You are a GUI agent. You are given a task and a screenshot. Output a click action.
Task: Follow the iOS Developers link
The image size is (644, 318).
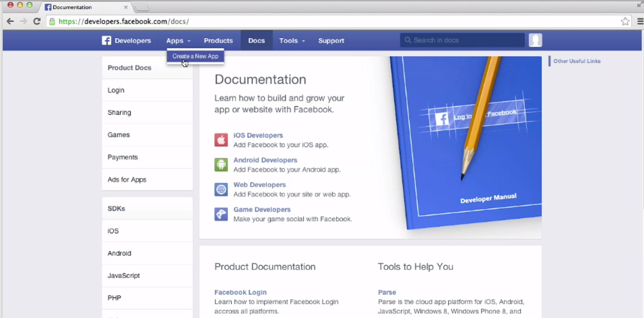[258, 135]
